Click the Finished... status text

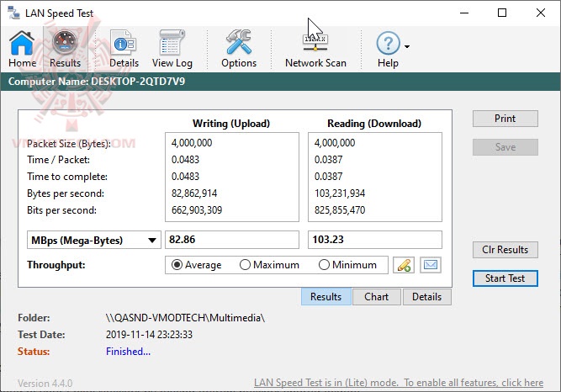point(128,352)
